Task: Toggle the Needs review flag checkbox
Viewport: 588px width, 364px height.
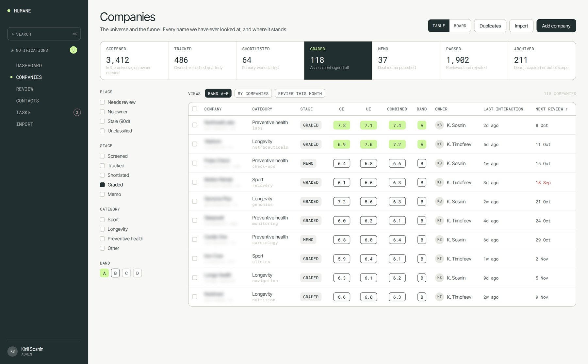Action: point(102,102)
